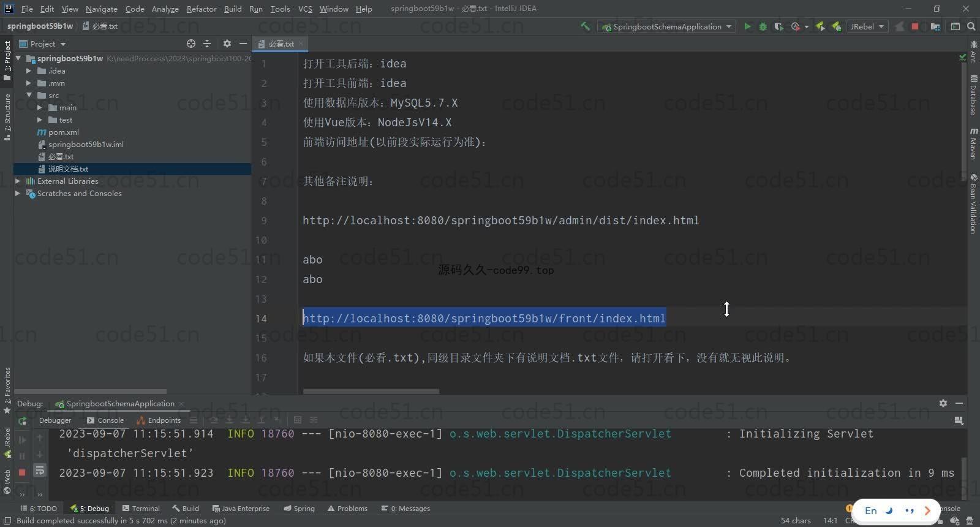Click the editor horizontal scrollbar

tap(371, 391)
